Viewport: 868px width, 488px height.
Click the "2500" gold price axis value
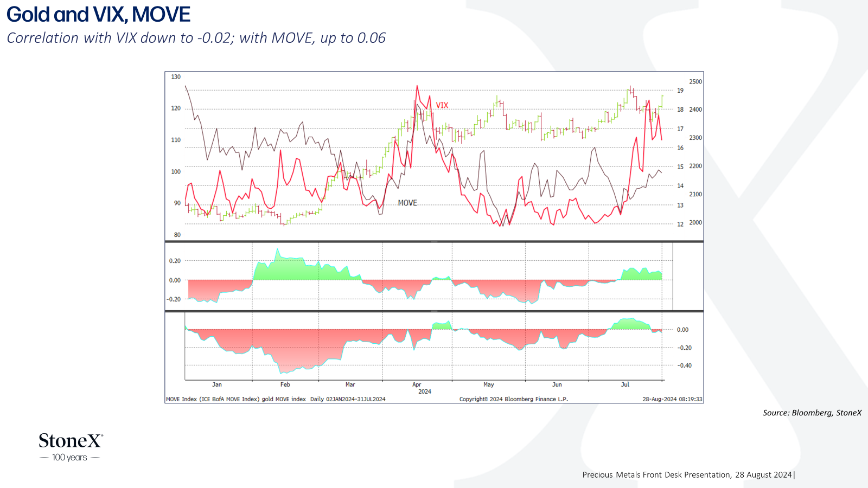tap(695, 82)
